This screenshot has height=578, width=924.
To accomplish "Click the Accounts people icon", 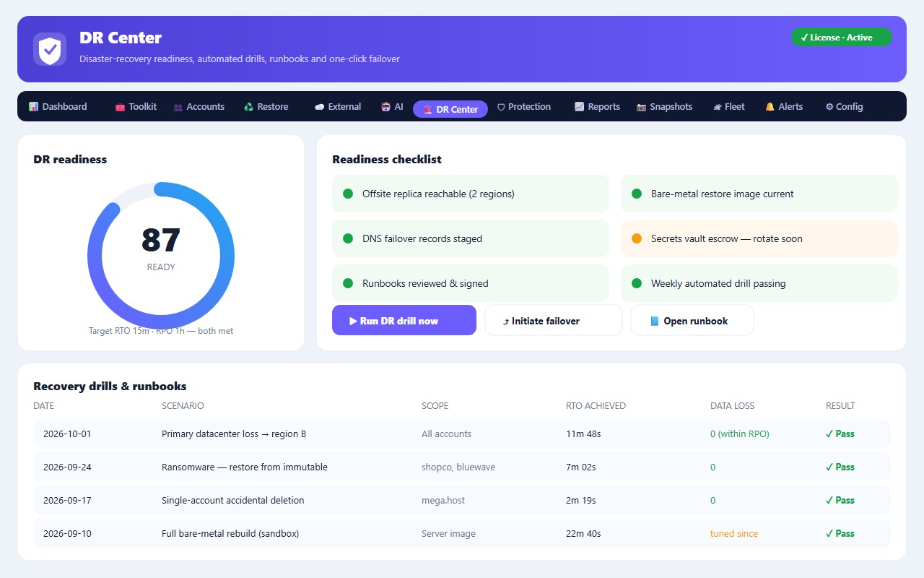I will [x=178, y=107].
